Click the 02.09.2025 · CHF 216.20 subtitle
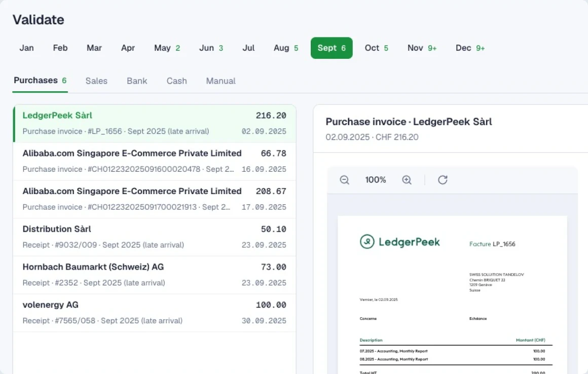Viewport: 588px width, 374px height. coord(372,137)
